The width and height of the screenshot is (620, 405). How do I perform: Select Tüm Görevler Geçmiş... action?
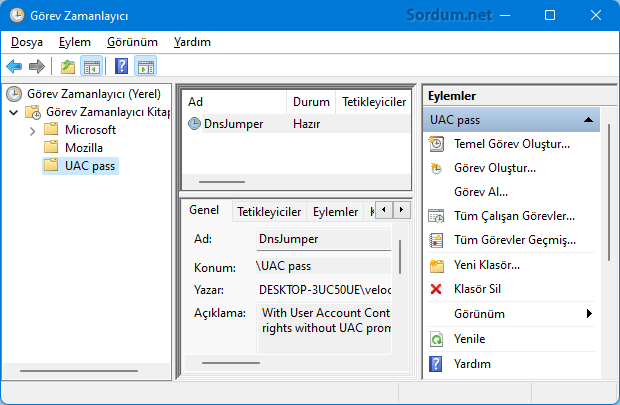(515, 240)
